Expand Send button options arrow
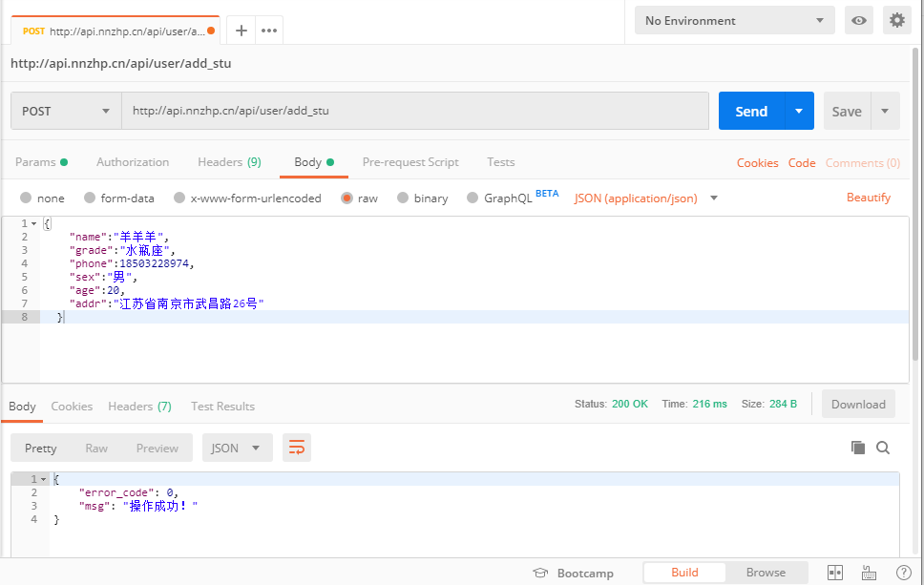Screen dimensions: 924x585 [799, 111]
